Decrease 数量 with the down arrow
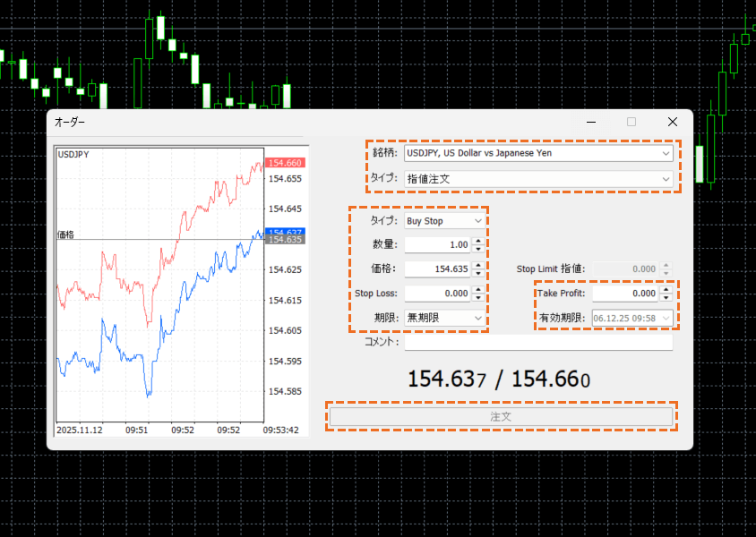Screen dimensions: 756x537 coord(478,249)
